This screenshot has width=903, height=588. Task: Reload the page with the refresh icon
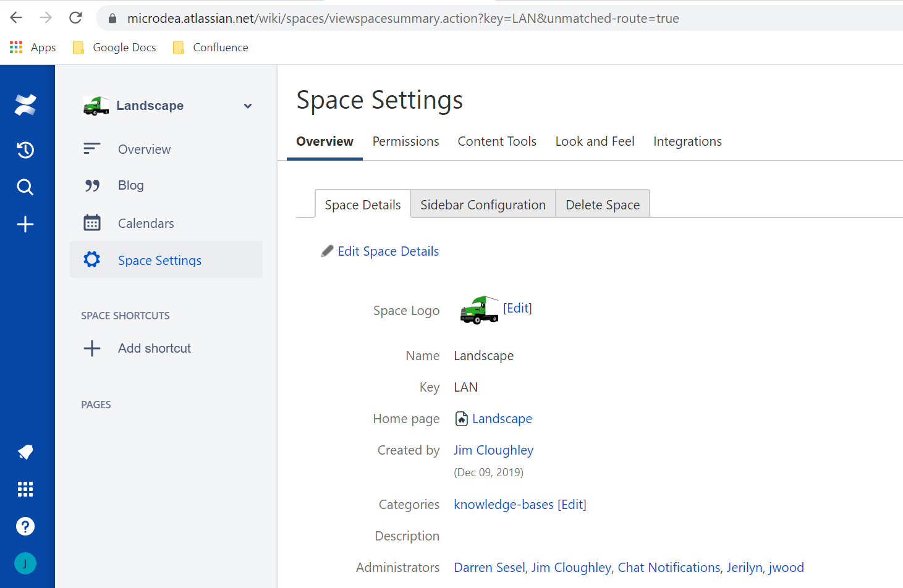[x=75, y=18]
